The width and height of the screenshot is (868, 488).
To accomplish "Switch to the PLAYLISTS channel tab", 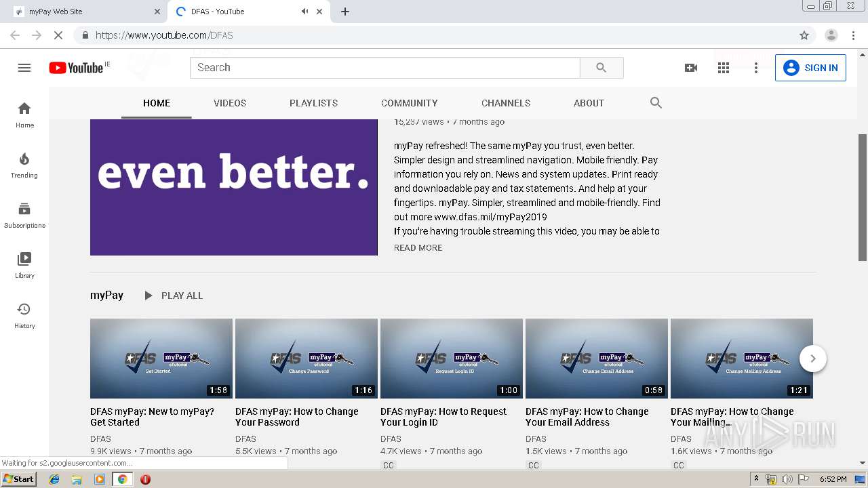I will coord(313,103).
